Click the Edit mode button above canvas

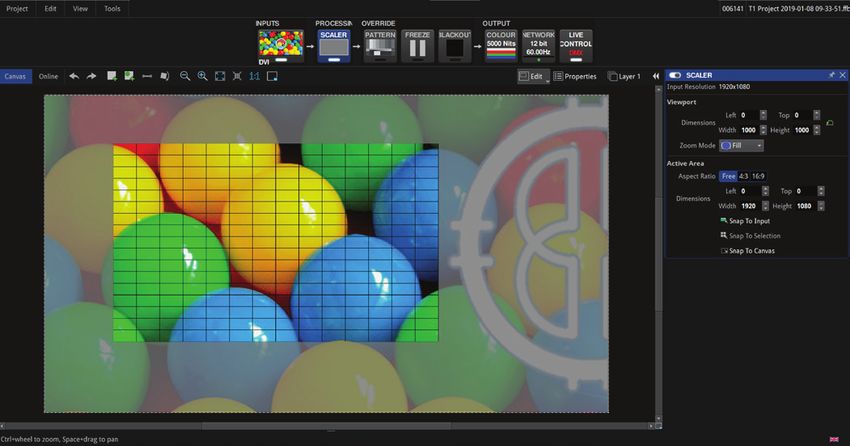[x=531, y=76]
